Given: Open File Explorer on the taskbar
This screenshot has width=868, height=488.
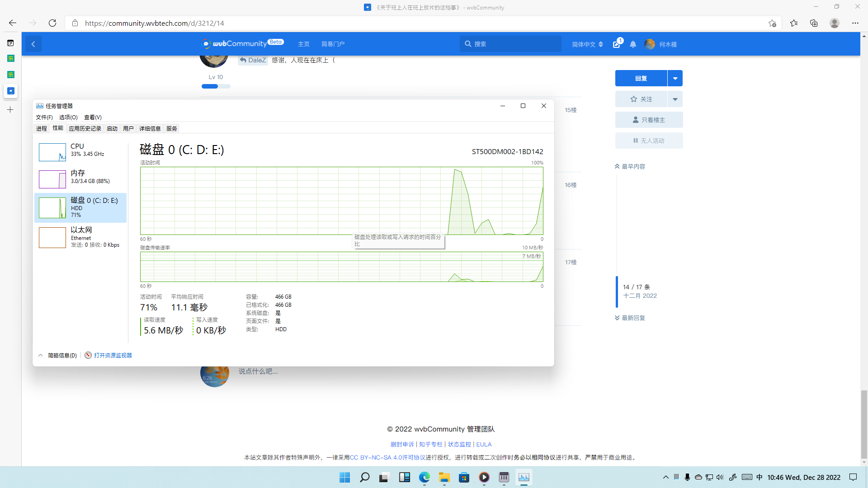Looking at the screenshot, I should tap(444, 477).
